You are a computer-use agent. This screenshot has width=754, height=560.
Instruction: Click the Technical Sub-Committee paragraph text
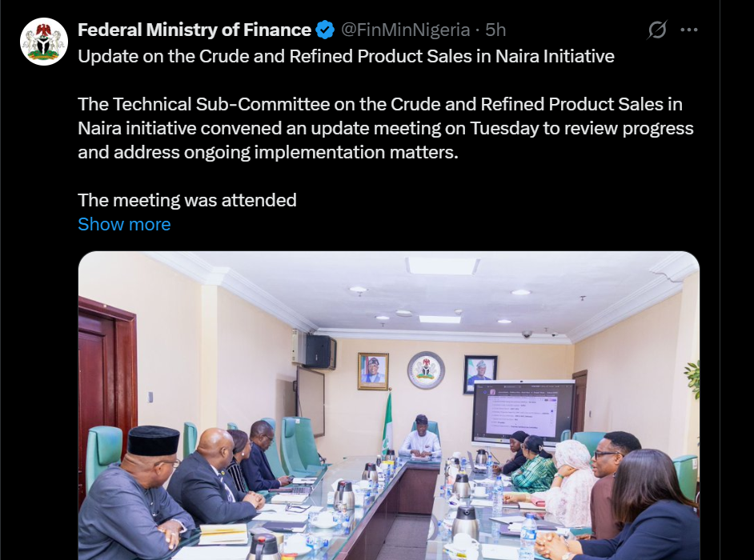pos(385,128)
